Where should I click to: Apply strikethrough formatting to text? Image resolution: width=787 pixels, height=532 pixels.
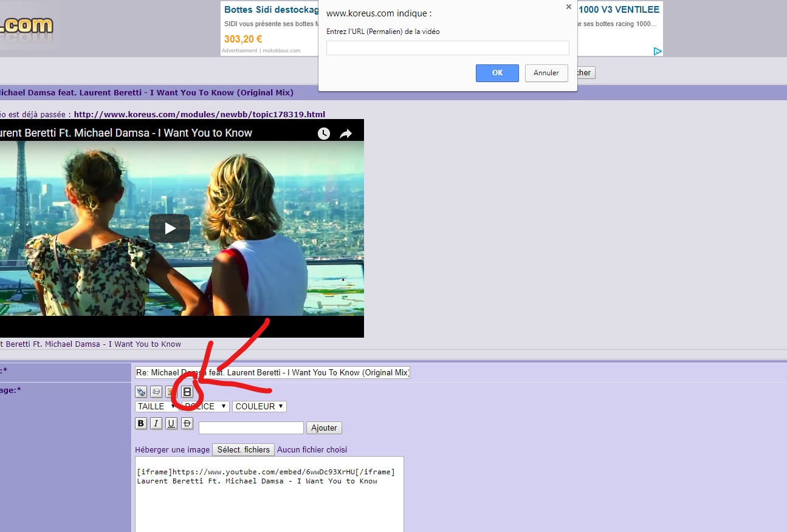187,423
